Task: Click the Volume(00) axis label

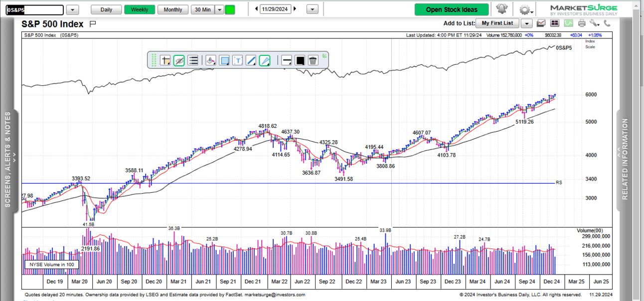Action: 589,230
